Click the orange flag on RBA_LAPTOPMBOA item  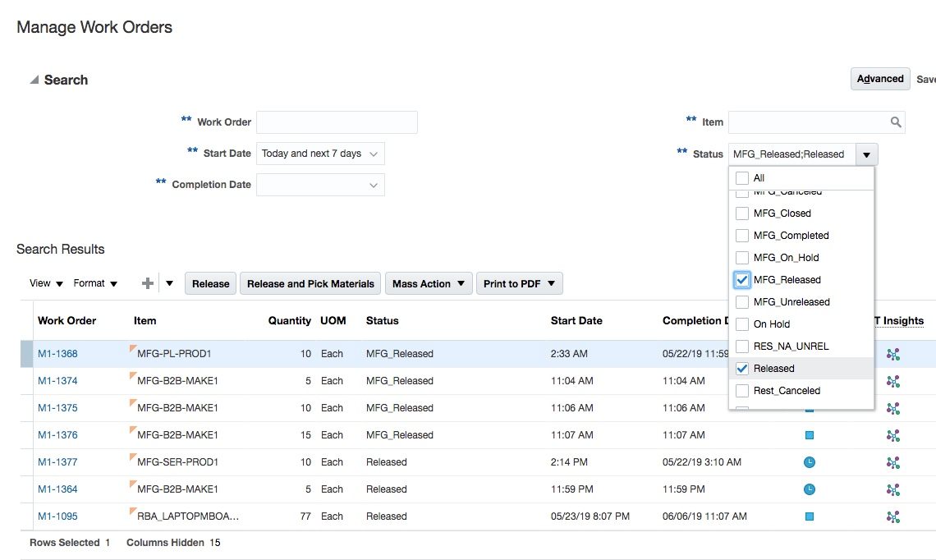[x=133, y=512]
